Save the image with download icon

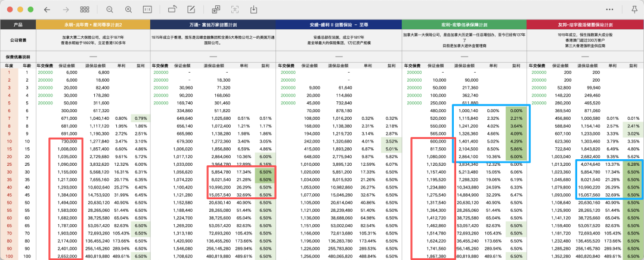coord(254,10)
